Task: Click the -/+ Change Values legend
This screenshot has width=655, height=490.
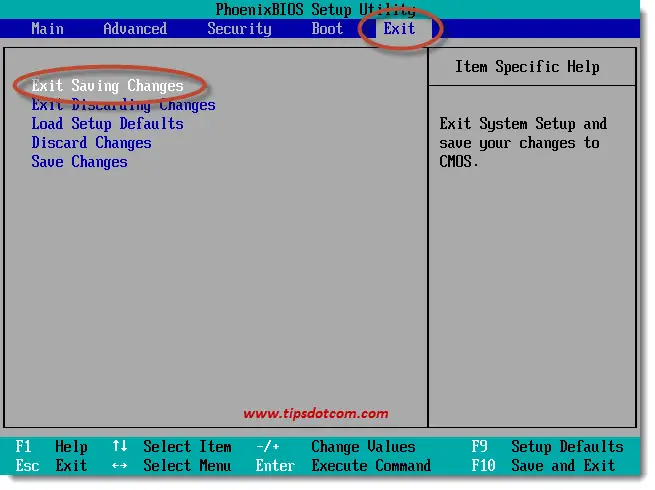Action: [336, 447]
